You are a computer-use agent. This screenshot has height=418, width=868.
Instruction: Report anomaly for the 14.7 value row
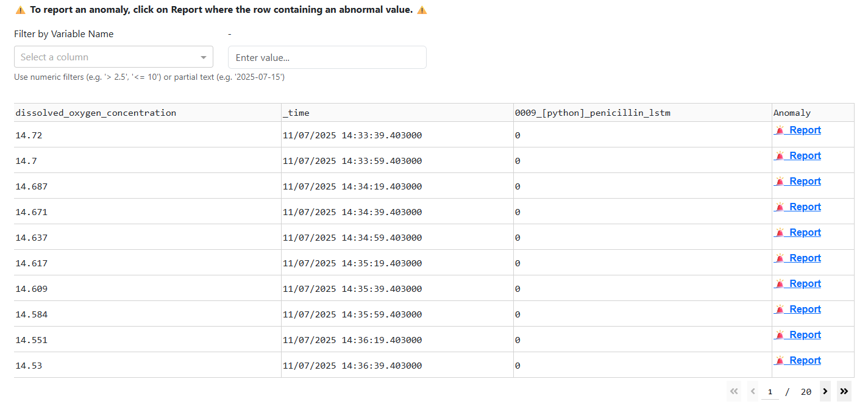click(x=805, y=155)
